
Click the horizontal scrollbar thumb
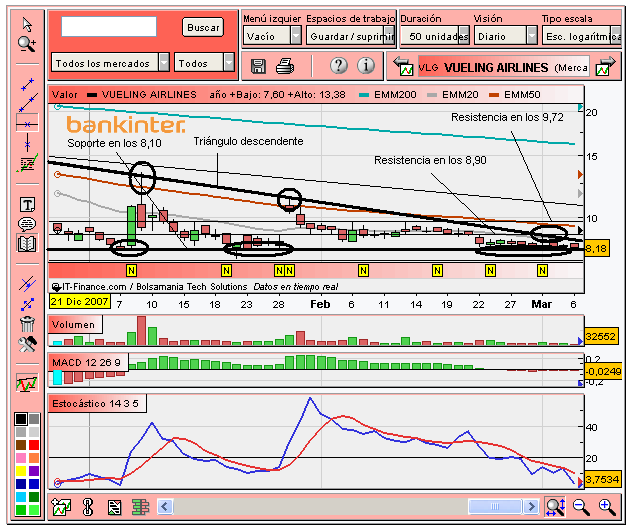[495, 506]
